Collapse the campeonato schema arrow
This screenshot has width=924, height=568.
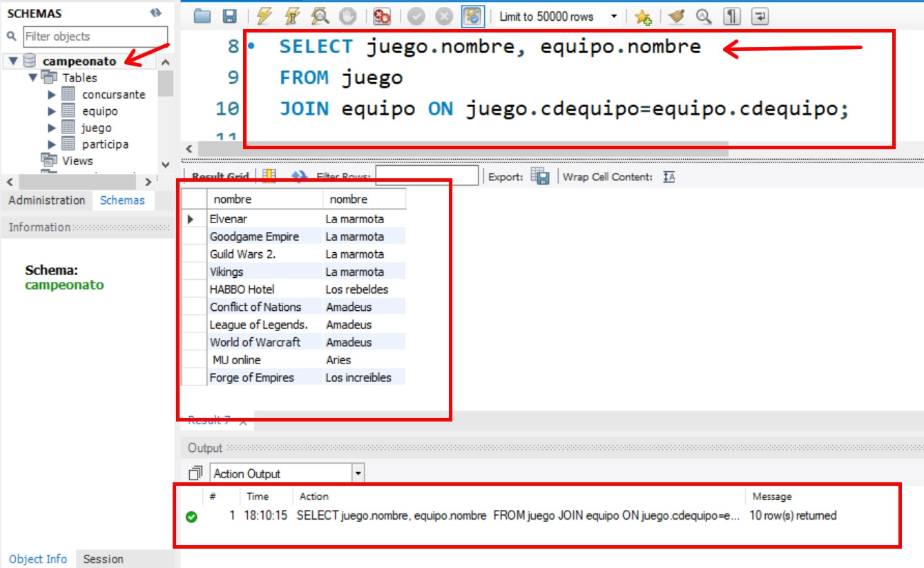click(13, 61)
